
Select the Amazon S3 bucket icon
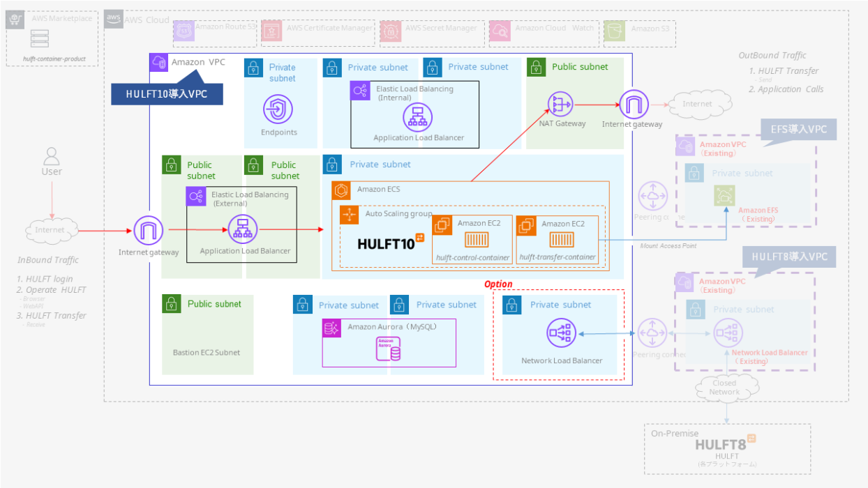click(x=615, y=30)
